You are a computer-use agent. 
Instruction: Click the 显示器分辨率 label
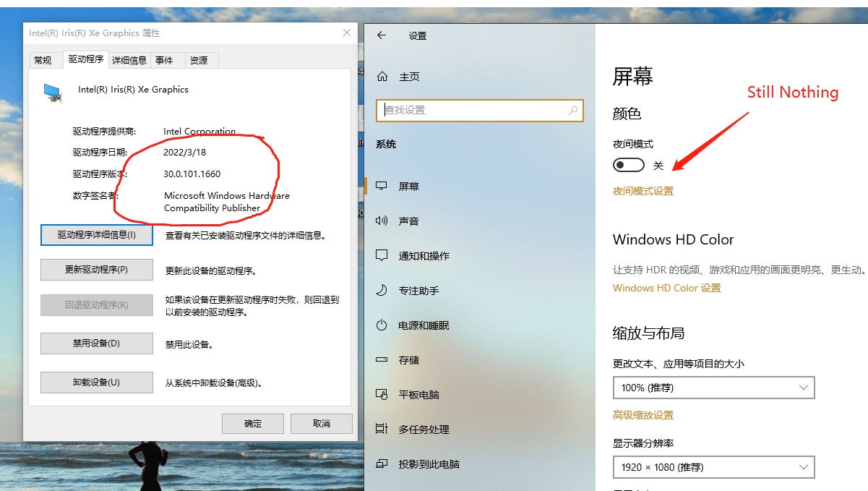coord(643,443)
